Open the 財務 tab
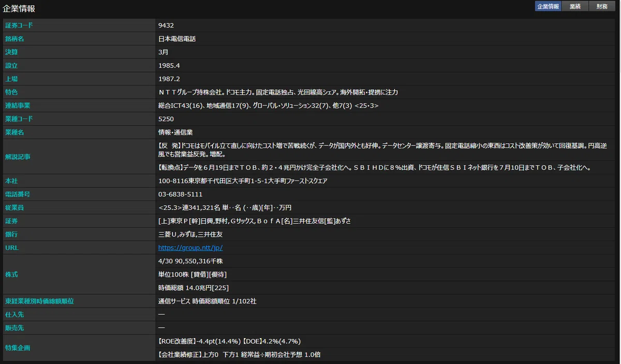Image resolution: width=621 pixels, height=364 pixels. tap(602, 7)
